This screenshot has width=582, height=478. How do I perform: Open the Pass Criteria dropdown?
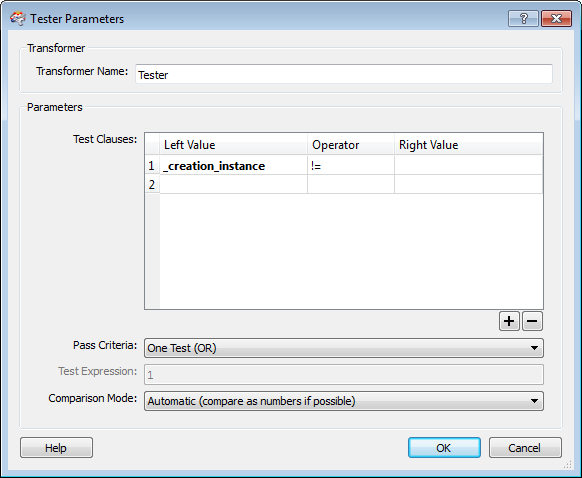344,348
